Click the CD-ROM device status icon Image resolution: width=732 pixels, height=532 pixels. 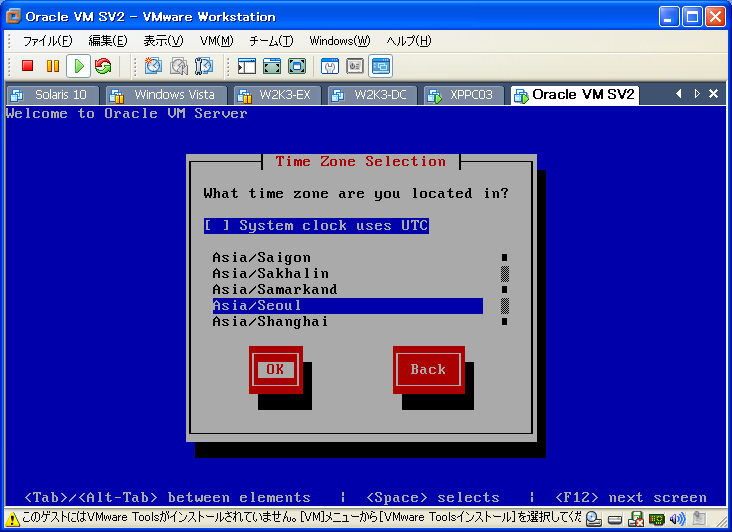(x=593, y=518)
